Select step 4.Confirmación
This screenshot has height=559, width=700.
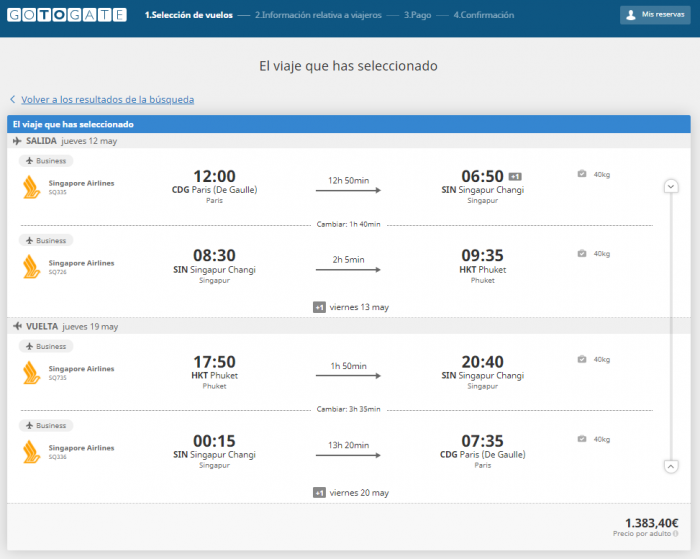pyautogui.click(x=483, y=15)
